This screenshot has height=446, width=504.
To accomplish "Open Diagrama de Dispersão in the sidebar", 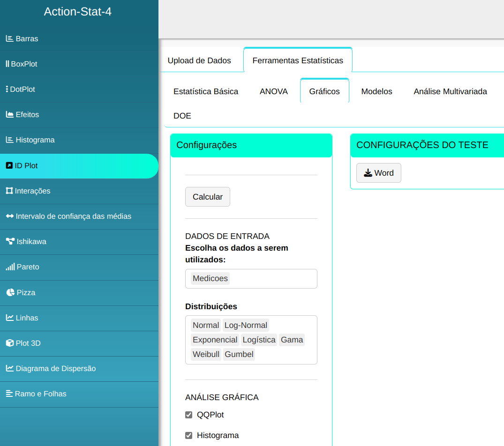I will [x=55, y=369].
